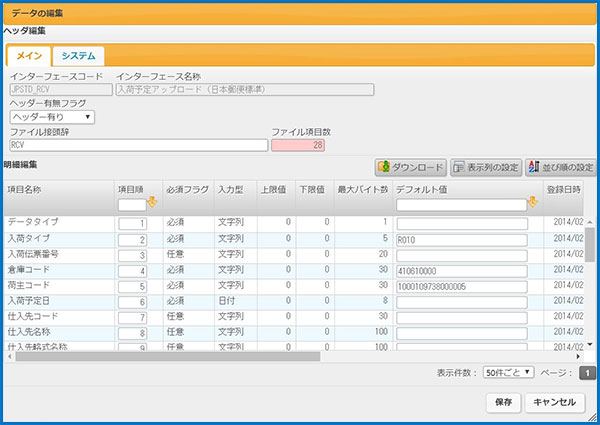Expand the ヘッダー有無フラグ dropdown

pyautogui.click(x=52, y=117)
